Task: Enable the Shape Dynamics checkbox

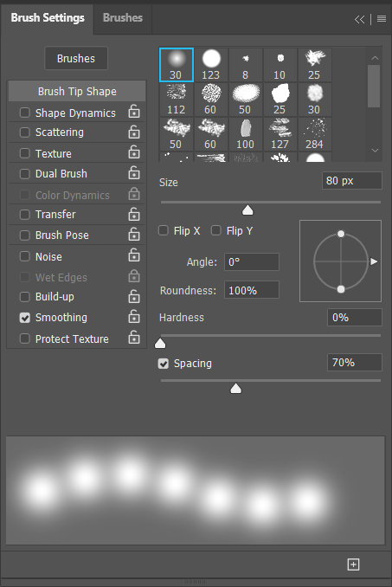Action: pos(25,113)
